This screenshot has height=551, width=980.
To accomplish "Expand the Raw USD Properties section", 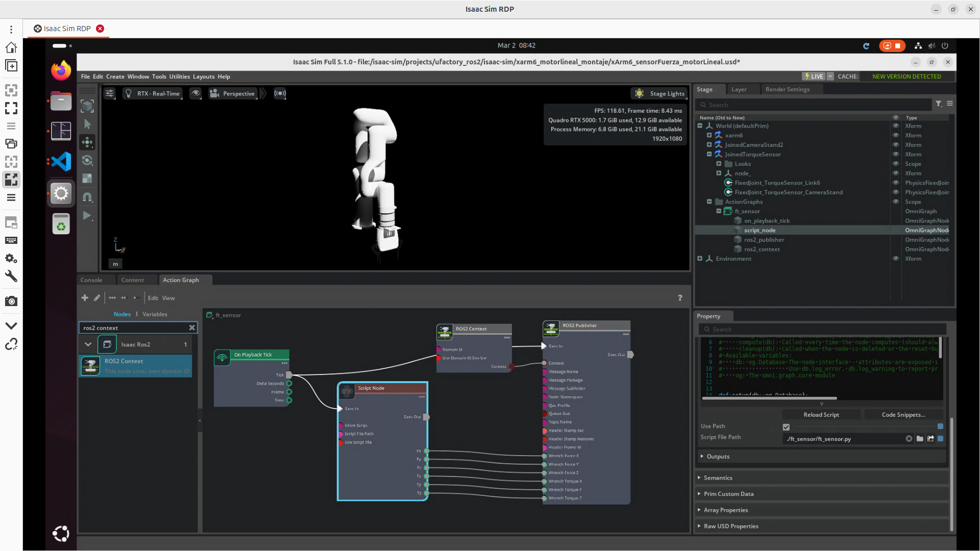I will click(822, 527).
